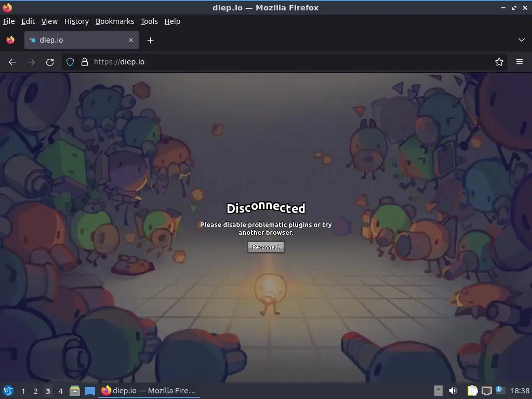Click the Firefox logo in title bar
Screen dimensions: 532x399
tap(7, 7)
